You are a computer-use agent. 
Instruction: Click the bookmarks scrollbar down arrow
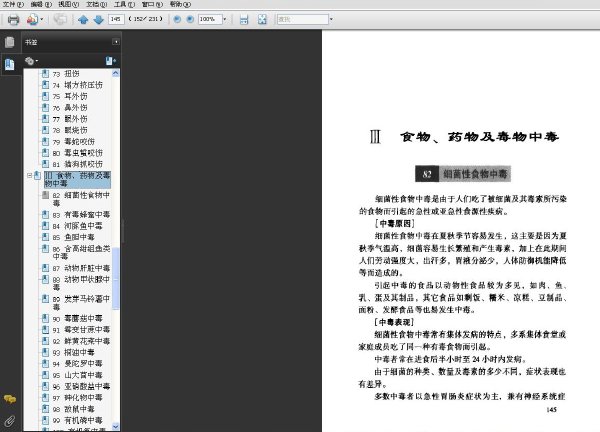(116, 426)
